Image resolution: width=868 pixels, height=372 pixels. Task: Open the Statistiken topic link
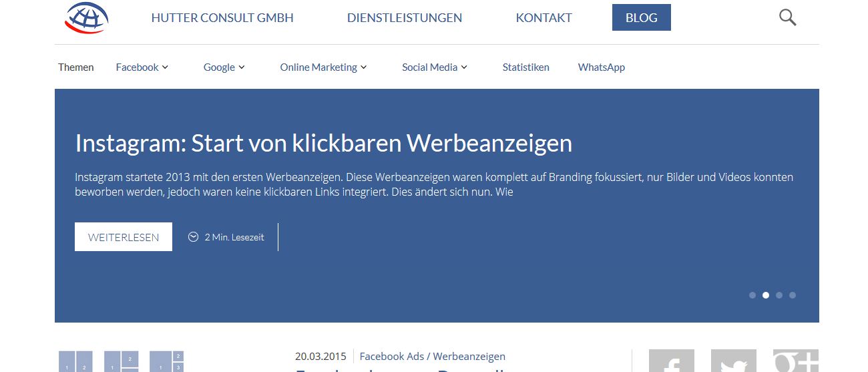(x=526, y=67)
